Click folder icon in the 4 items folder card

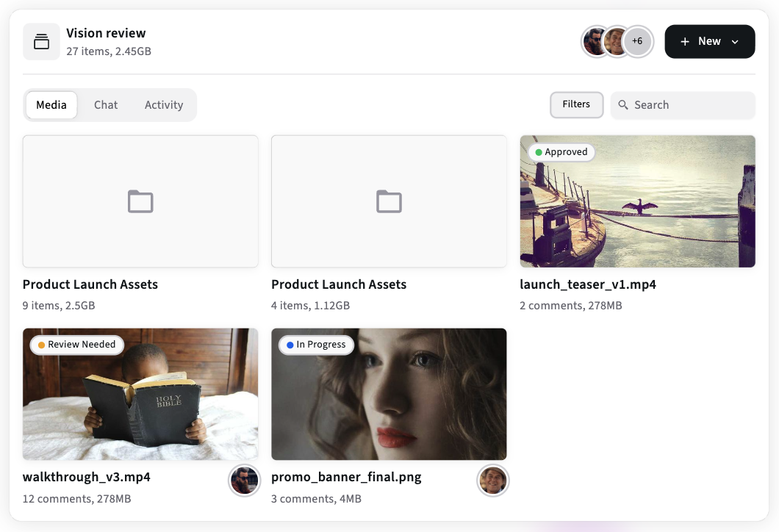pyautogui.click(x=389, y=201)
